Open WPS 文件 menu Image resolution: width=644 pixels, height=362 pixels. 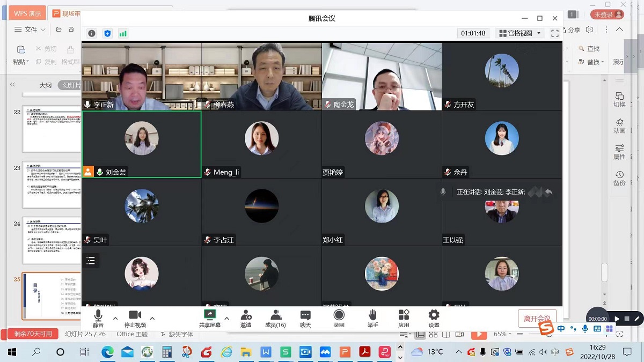(30, 29)
